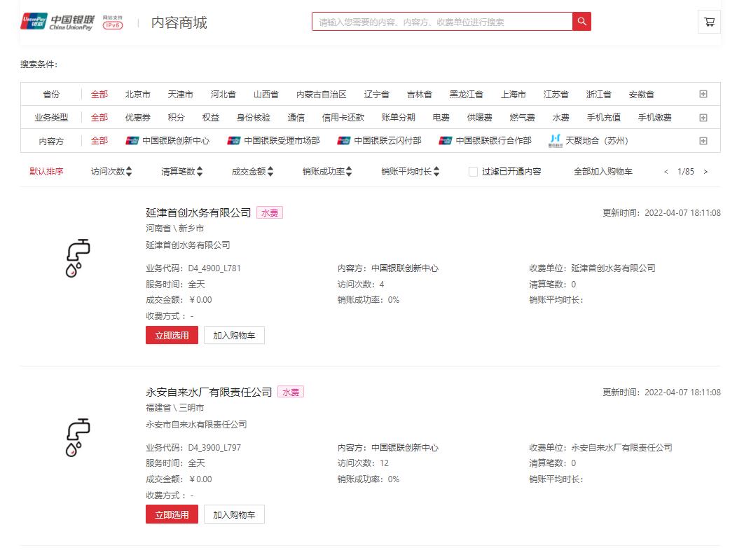Toggle the 成交金额 sort order
Screen dimensions: 744x560
pyautogui.click(x=271, y=170)
